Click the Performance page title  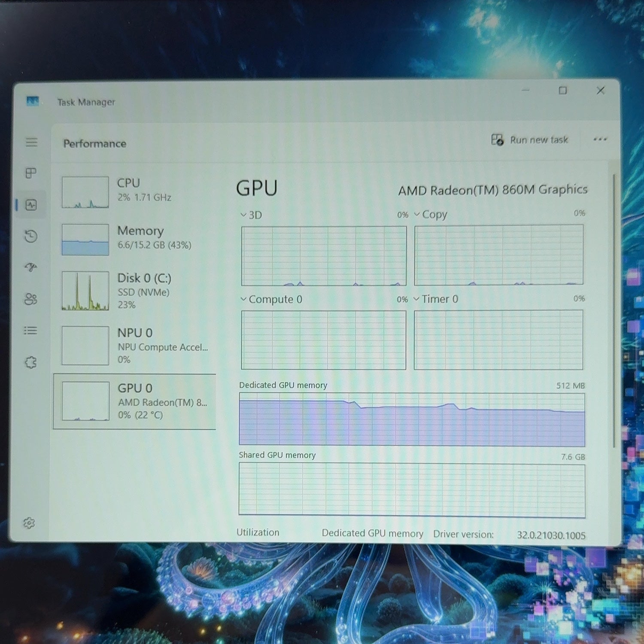(x=95, y=143)
